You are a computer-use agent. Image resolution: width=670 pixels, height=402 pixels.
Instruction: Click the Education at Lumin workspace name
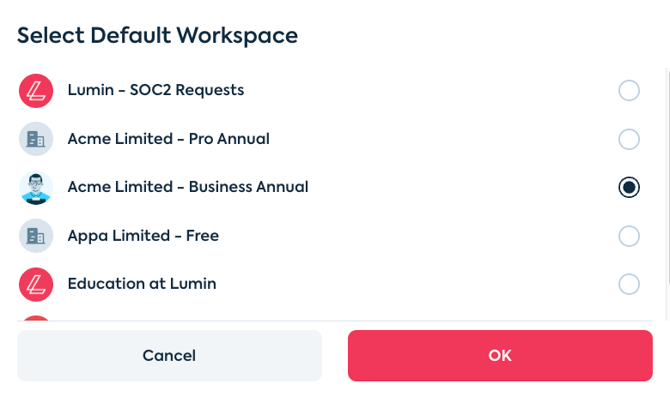(x=142, y=284)
